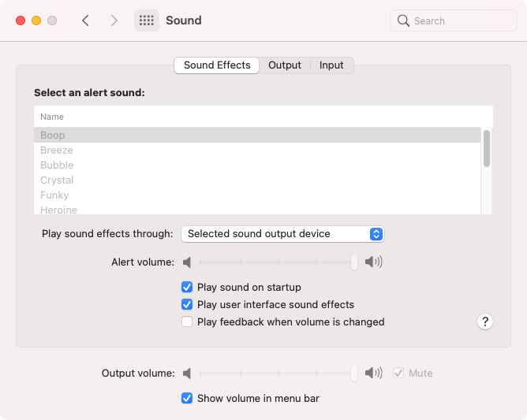
Task: Click the Alert volume slider
Action: click(277, 262)
